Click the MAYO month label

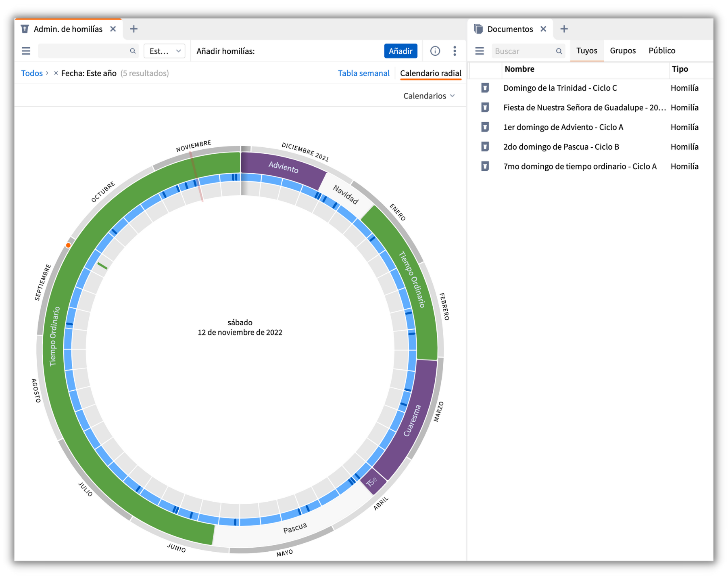tap(284, 553)
